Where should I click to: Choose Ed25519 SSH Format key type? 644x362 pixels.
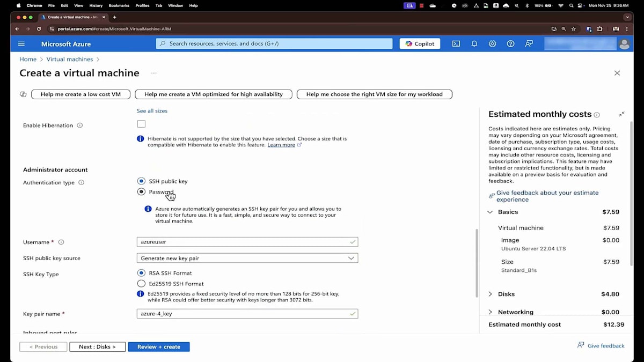click(141, 284)
